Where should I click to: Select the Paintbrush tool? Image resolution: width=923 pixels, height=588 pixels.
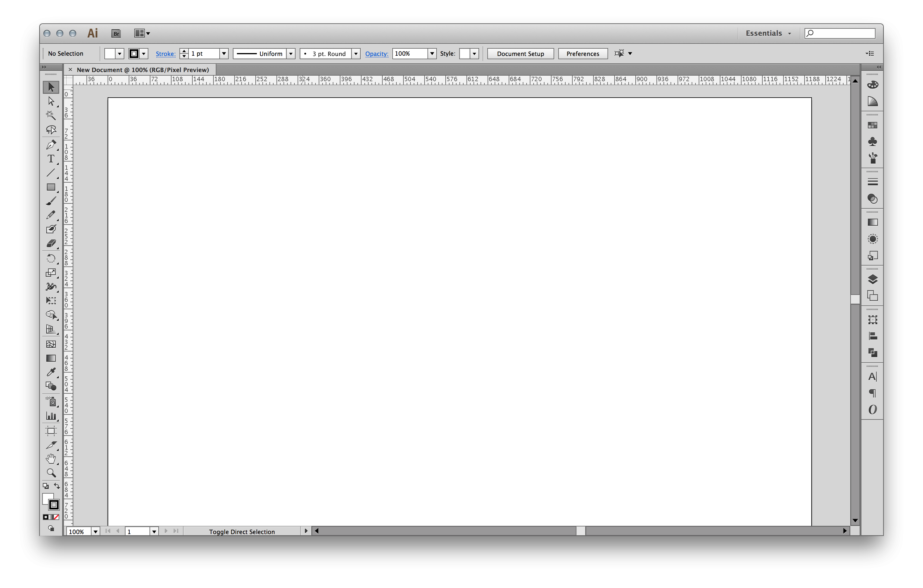(51, 201)
